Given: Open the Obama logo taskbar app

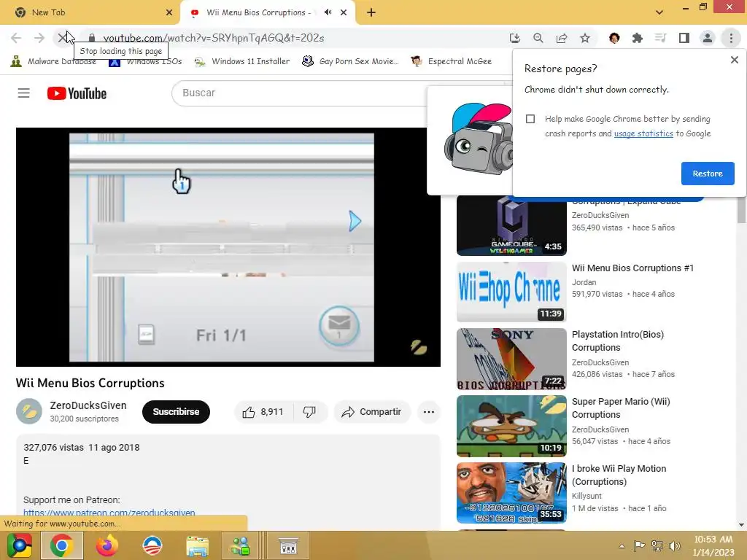Looking at the screenshot, I should point(152,545).
